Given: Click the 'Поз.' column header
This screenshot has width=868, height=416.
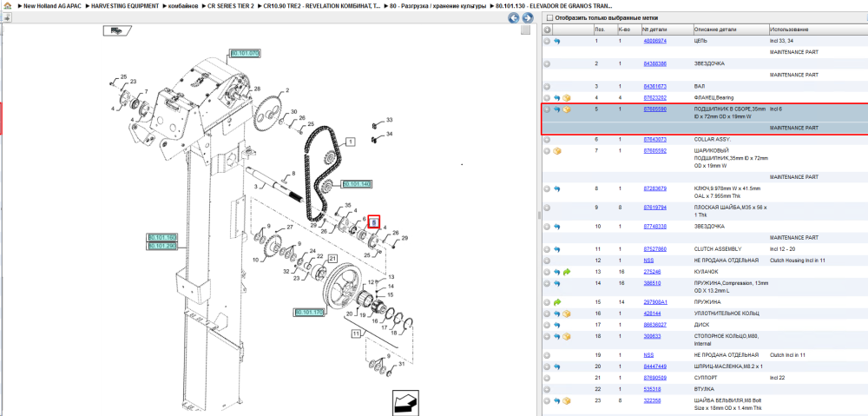Looking at the screenshot, I should [x=600, y=30].
